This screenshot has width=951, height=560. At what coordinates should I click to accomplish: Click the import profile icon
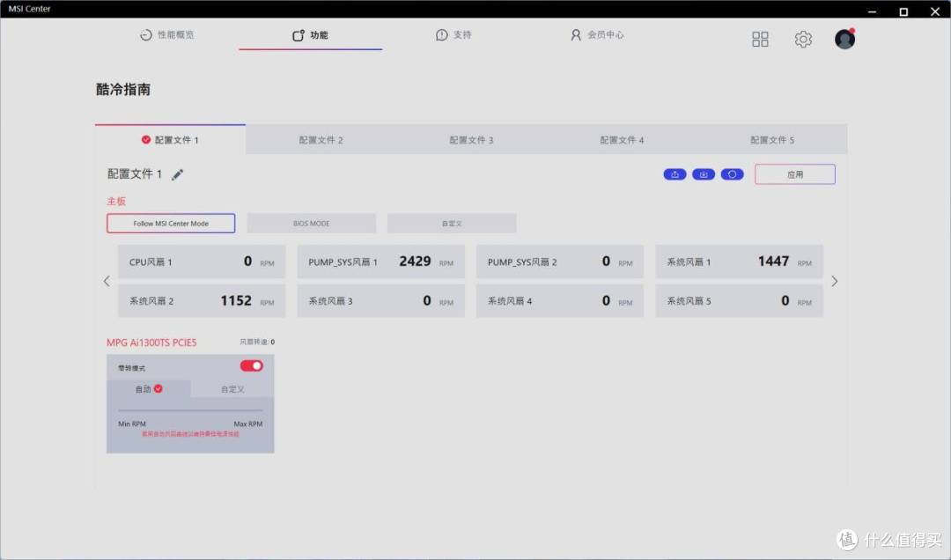click(704, 174)
